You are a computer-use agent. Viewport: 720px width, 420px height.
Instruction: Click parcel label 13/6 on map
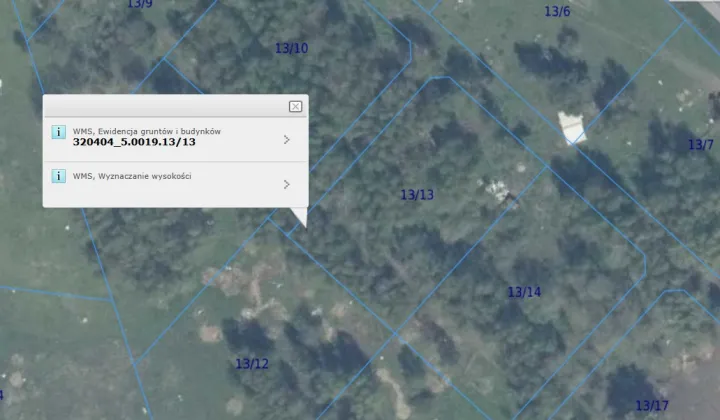coord(557,11)
